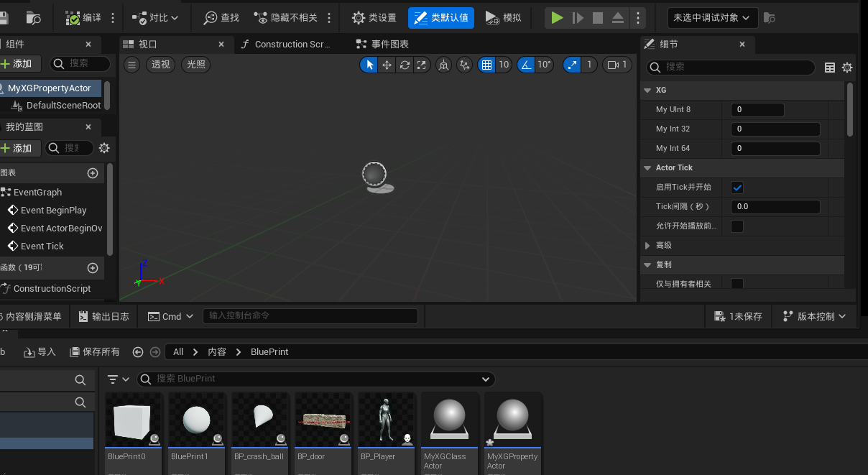Collapse the XG category
868x475 pixels.
[648, 91]
